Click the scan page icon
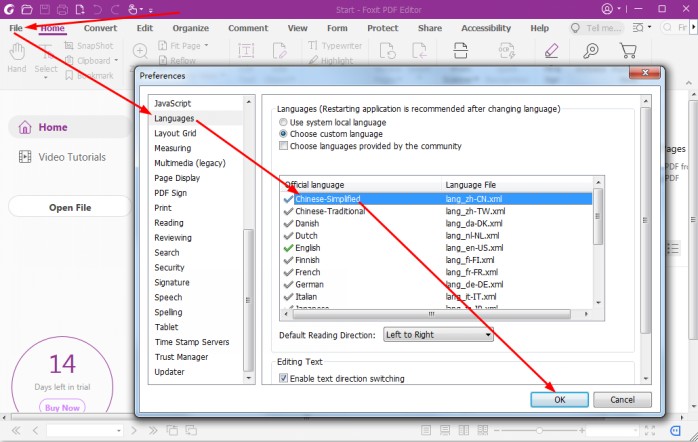Viewport: 698px width, 442px height. [460, 50]
